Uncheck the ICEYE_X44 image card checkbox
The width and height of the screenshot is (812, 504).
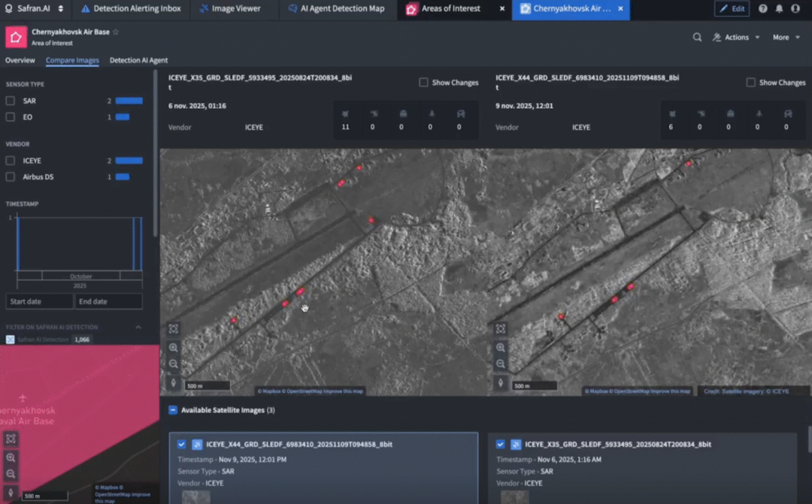click(x=181, y=444)
